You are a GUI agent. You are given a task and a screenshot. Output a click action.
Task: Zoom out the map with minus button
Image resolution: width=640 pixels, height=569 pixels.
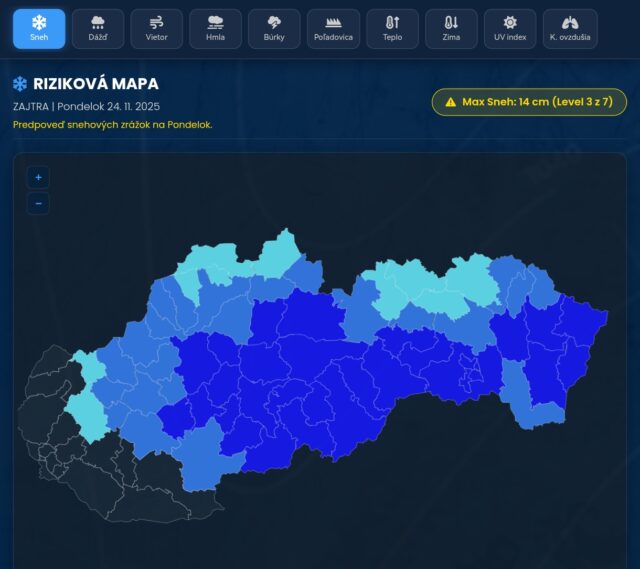38,203
